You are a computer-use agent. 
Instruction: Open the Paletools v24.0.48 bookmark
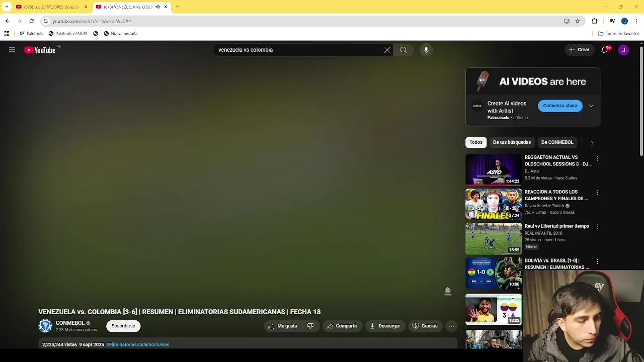[68, 34]
